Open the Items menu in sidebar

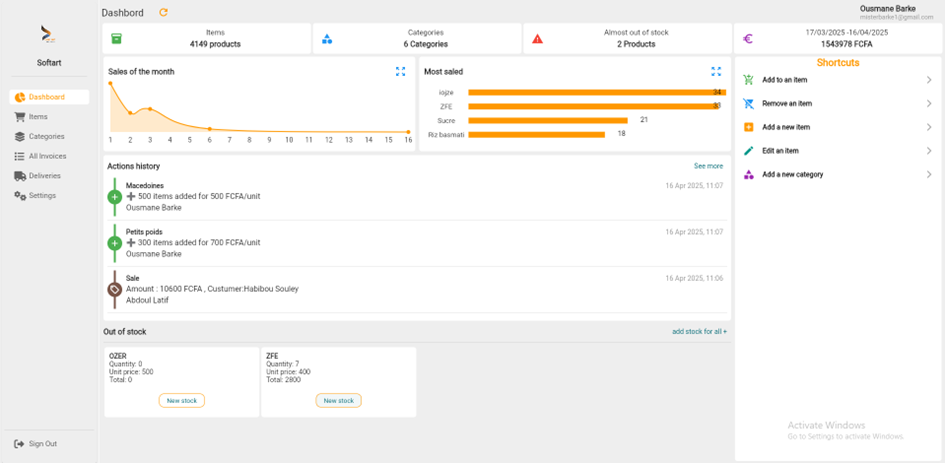(38, 117)
